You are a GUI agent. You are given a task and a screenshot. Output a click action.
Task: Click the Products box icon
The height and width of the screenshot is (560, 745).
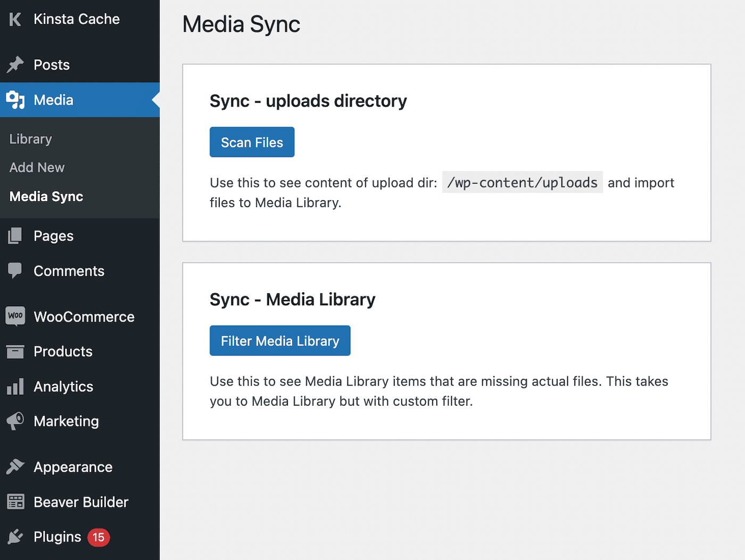(x=15, y=351)
